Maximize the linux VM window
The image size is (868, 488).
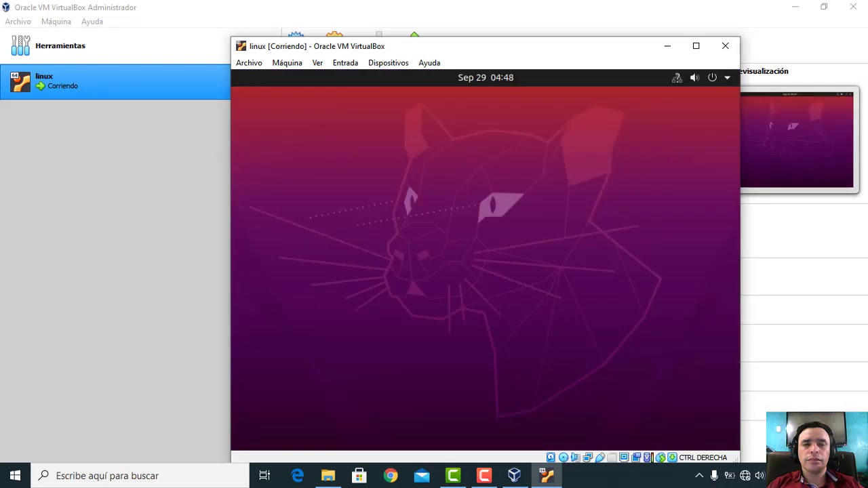click(696, 46)
